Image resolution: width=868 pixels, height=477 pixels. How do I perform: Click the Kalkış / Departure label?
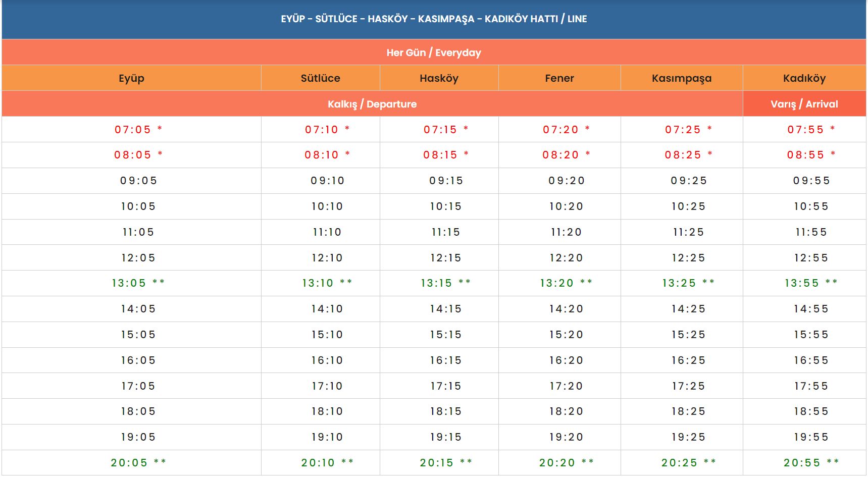point(372,104)
